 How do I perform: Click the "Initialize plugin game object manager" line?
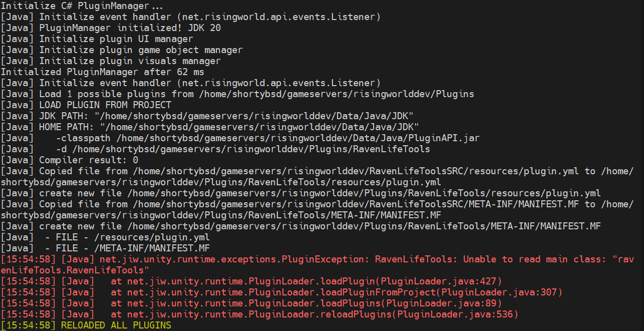tap(141, 50)
